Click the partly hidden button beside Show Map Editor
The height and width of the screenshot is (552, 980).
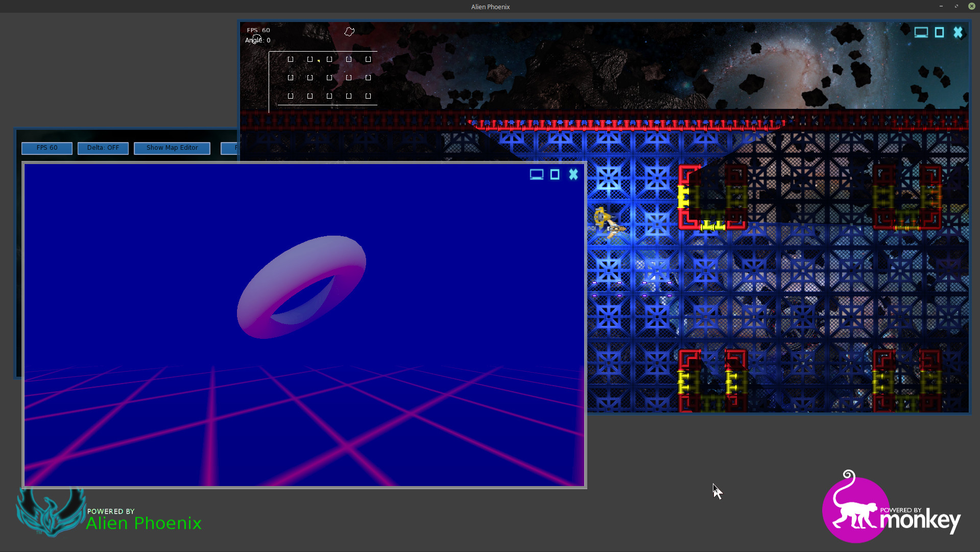click(229, 148)
